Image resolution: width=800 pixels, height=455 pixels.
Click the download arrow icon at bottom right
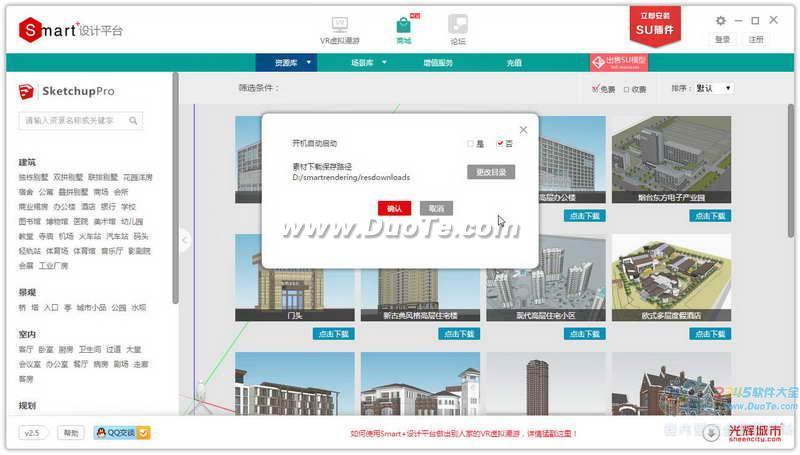(x=711, y=434)
